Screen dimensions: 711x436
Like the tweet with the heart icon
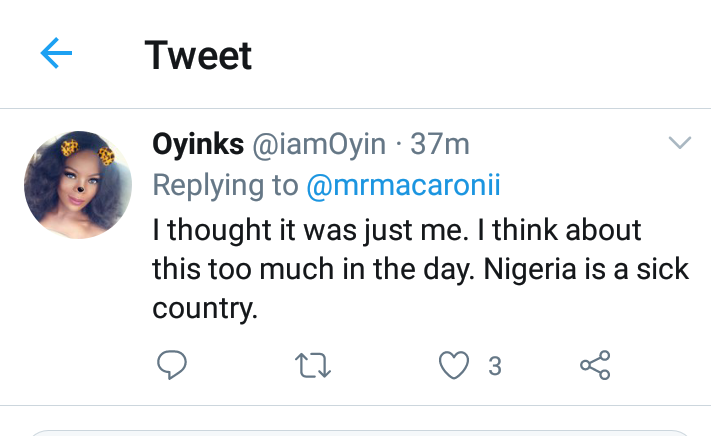455,366
